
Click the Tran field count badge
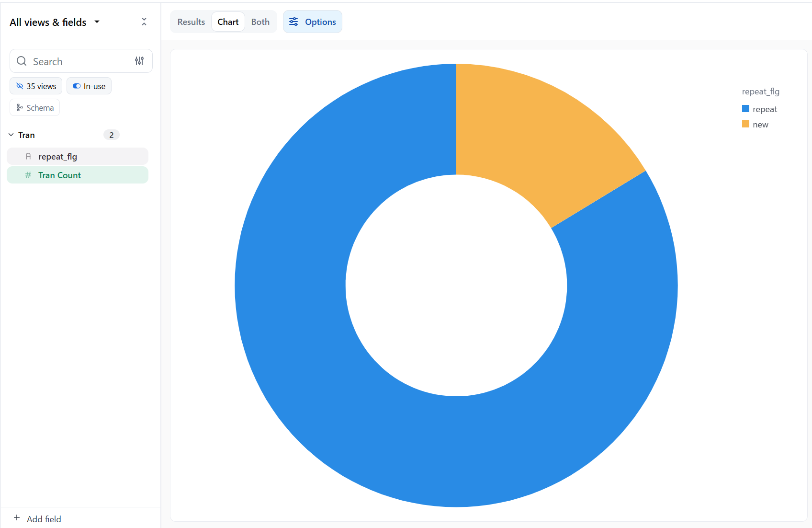pos(112,135)
